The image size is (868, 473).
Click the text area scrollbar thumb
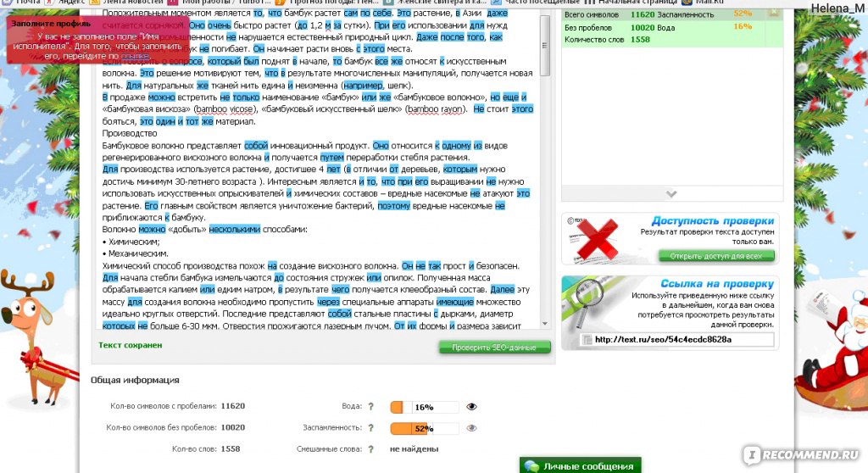coord(545,46)
